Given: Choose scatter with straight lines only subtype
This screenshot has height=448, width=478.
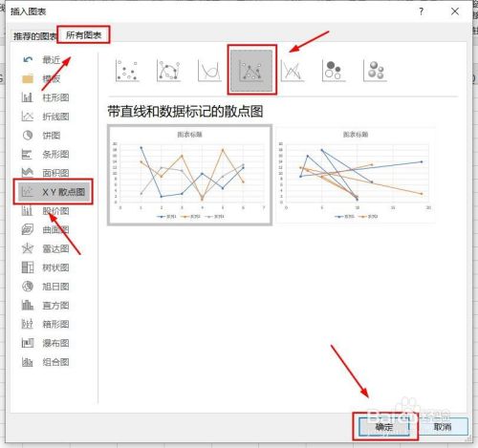Looking at the screenshot, I should pyautogui.click(x=293, y=70).
